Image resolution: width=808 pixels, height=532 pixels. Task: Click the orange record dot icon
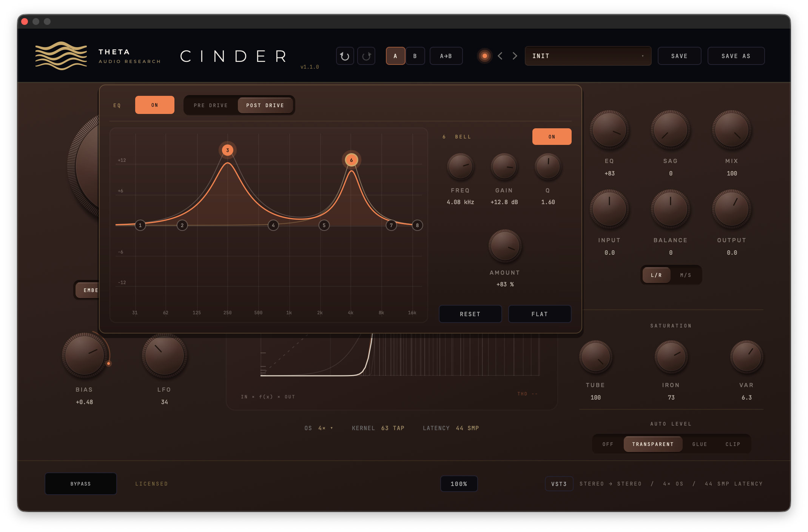485,56
